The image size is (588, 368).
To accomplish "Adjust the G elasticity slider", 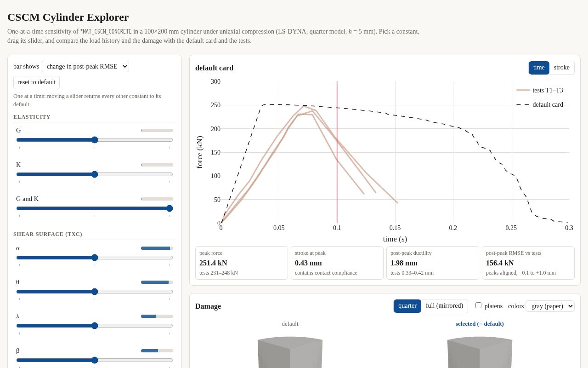I will tap(95, 140).
